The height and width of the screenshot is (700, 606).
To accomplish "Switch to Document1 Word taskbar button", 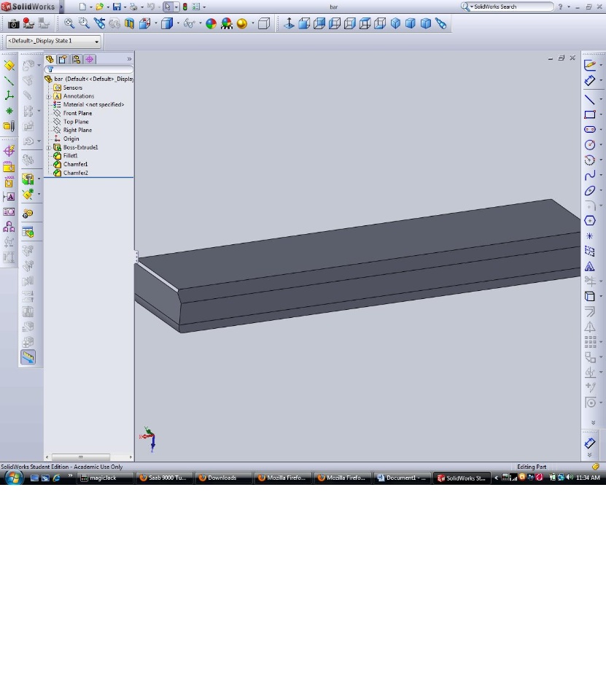I will coord(402,478).
